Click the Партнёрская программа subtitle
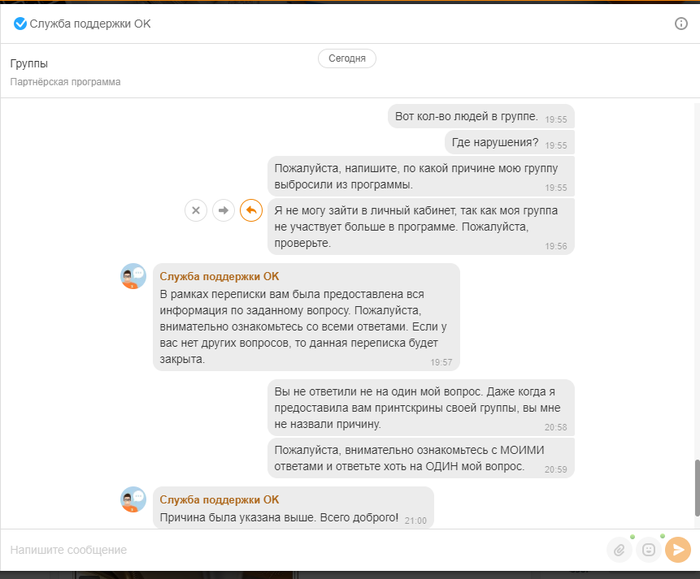Image resolution: width=700 pixels, height=579 pixels. 65,82
